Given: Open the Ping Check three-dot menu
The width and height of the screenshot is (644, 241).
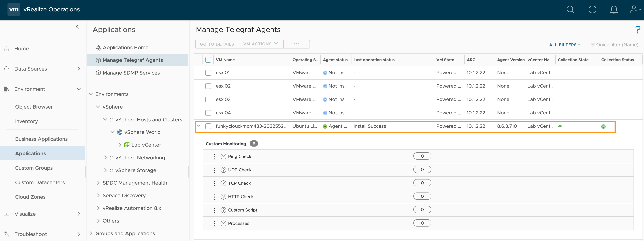Looking at the screenshot, I should click(x=214, y=157).
